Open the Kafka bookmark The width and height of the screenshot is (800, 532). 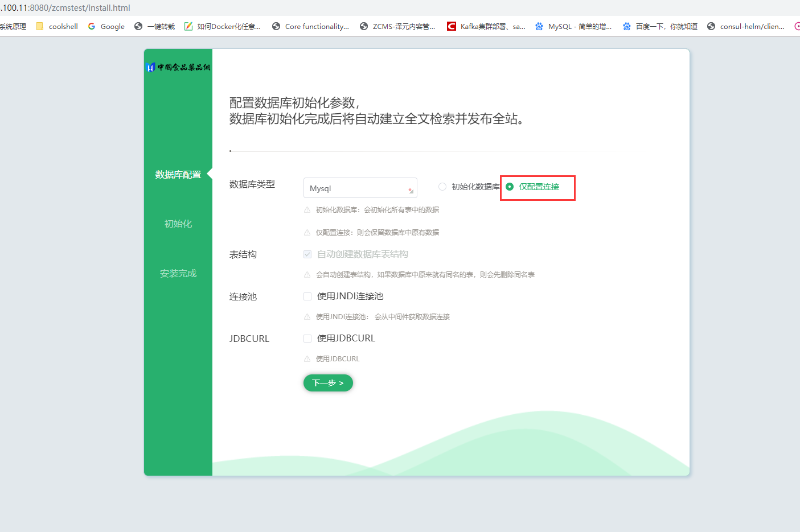click(x=486, y=27)
